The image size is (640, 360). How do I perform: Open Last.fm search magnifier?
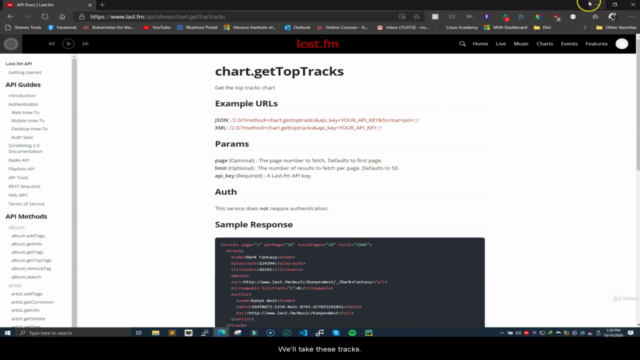tap(462, 44)
